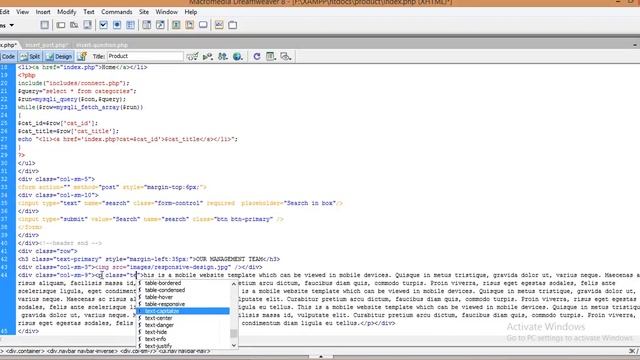Insert a Form element from the toolbar
The height and width of the screenshot is (360, 640).
(x=44, y=25)
